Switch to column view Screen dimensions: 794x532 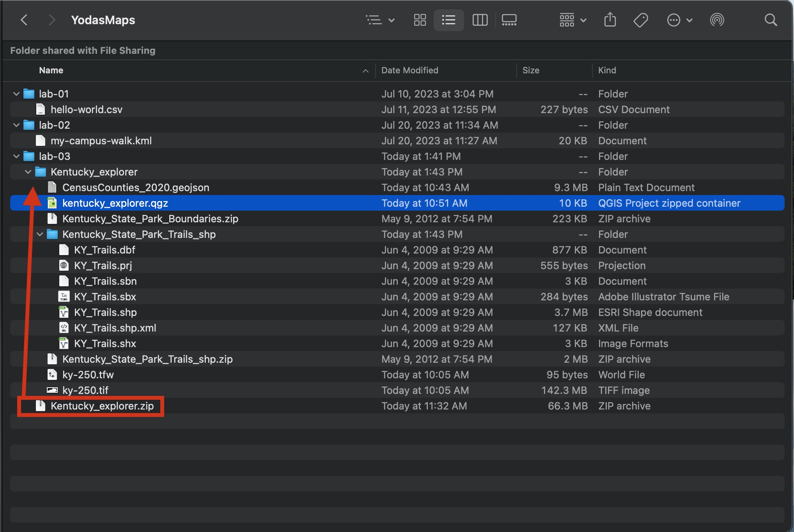coord(480,20)
